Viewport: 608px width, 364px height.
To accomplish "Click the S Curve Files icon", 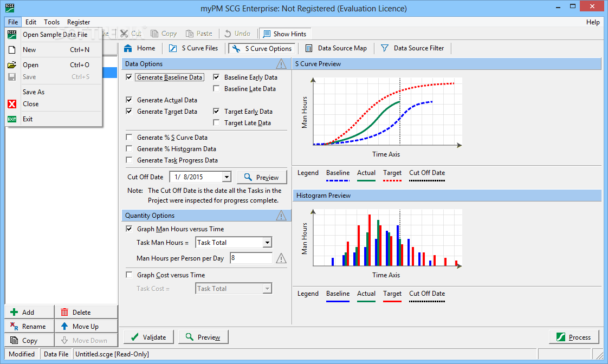I will coord(173,48).
